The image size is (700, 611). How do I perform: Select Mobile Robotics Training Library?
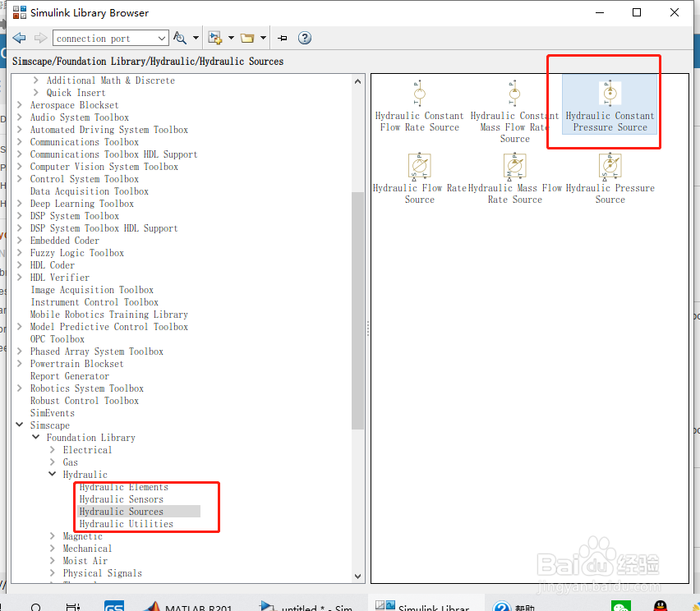109,315
